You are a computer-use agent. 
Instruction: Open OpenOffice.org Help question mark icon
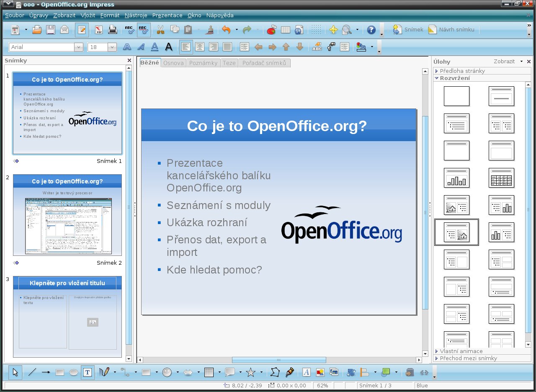[x=371, y=30]
